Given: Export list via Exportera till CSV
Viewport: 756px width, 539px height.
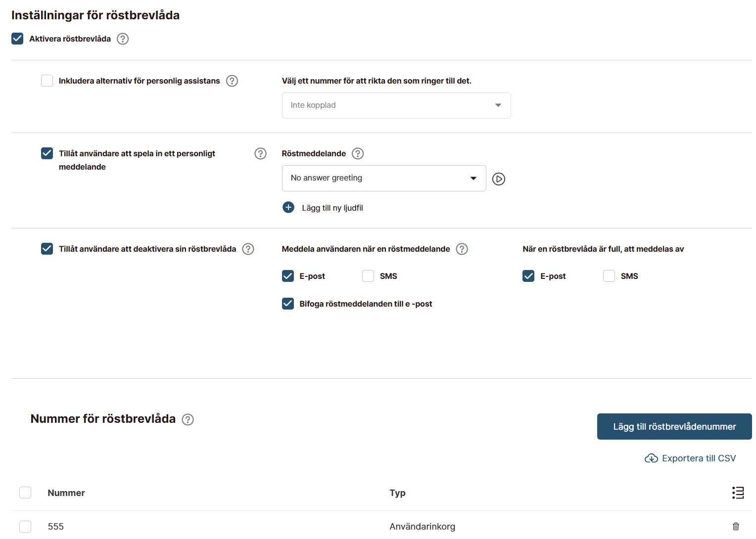Looking at the screenshot, I should [690, 458].
